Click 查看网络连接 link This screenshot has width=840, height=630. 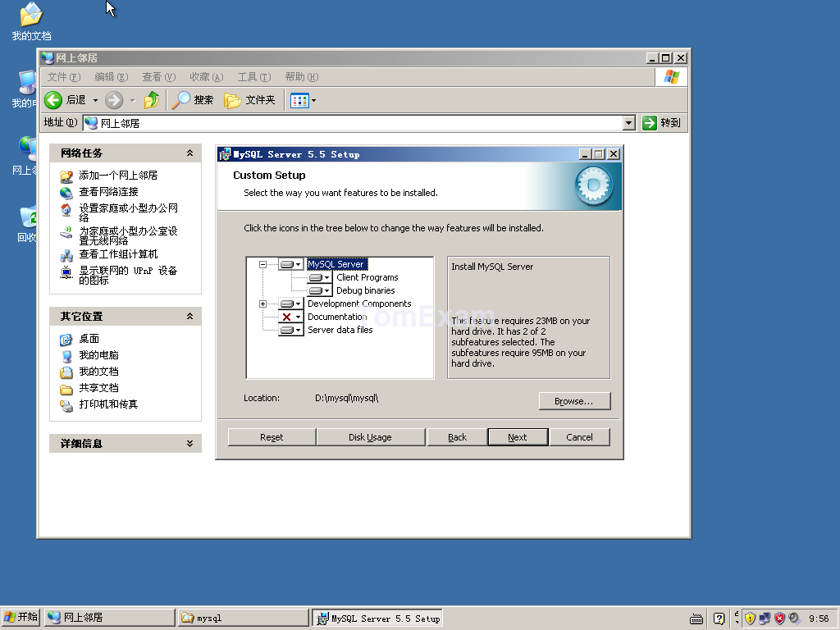click(x=108, y=192)
